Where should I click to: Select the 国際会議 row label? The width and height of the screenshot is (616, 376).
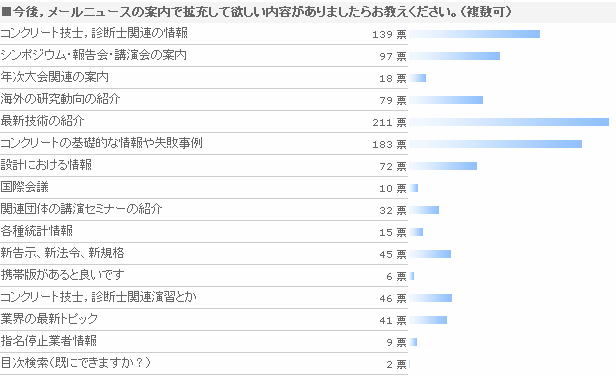(x=24, y=187)
